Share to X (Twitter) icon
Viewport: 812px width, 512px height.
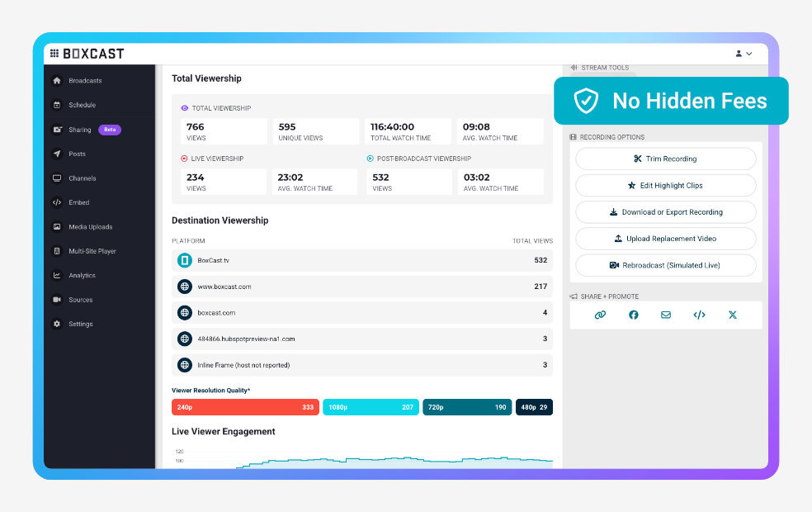point(732,315)
